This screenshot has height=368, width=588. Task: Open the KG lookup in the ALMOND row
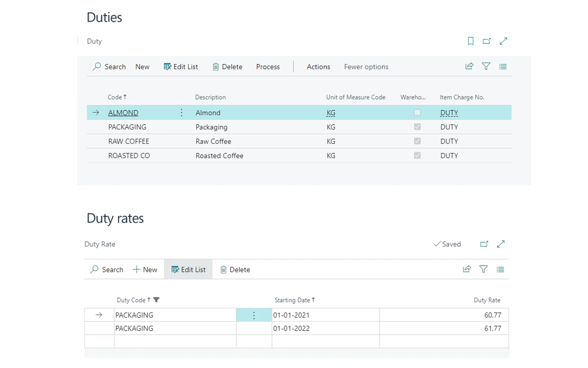(331, 113)
